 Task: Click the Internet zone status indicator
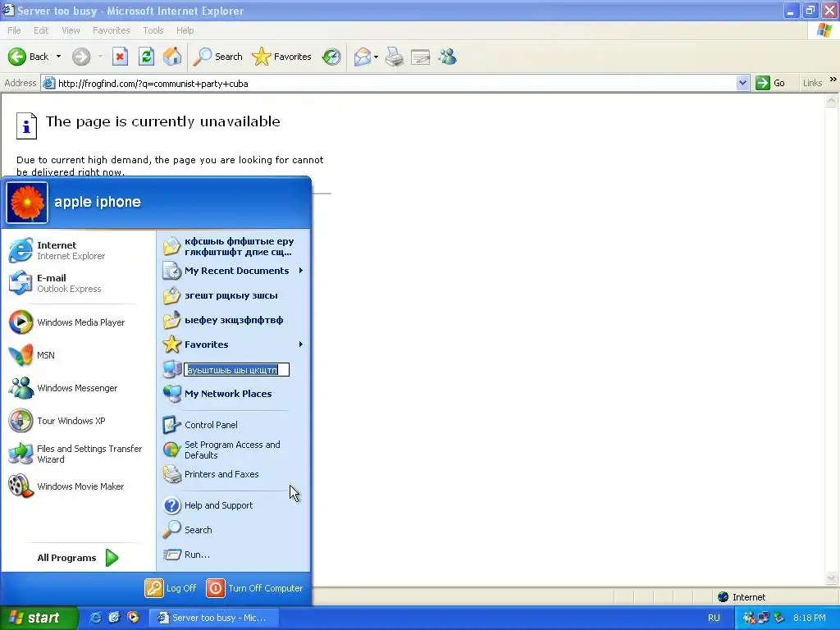[742, 597]
